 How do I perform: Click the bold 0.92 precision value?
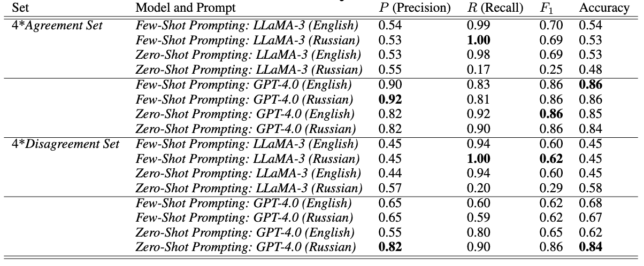click(389, 99)
